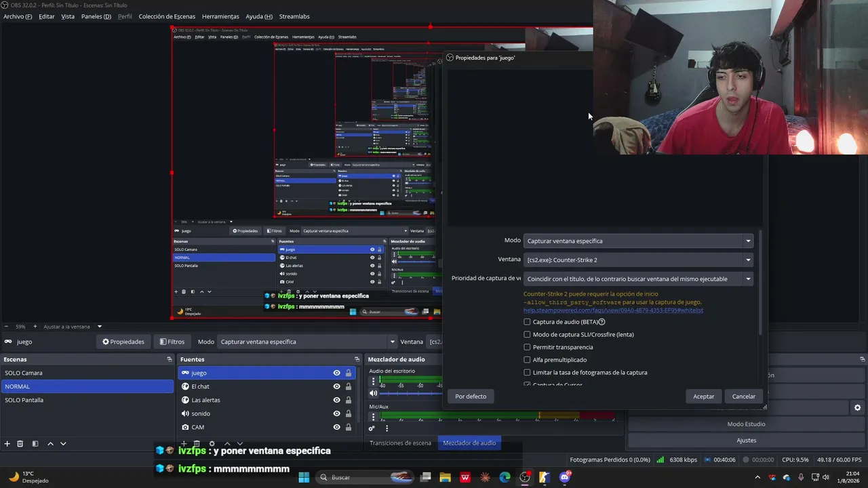The image size is (868, 488).
Task: Open Discord from the taskbar
Action: coord(565,477)
